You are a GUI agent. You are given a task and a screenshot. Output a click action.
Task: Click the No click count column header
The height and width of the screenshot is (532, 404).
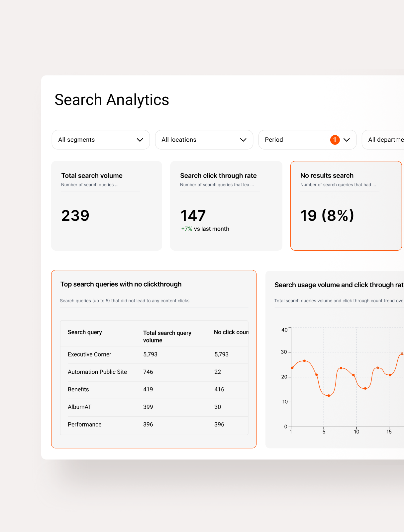[x=231, y=332]
